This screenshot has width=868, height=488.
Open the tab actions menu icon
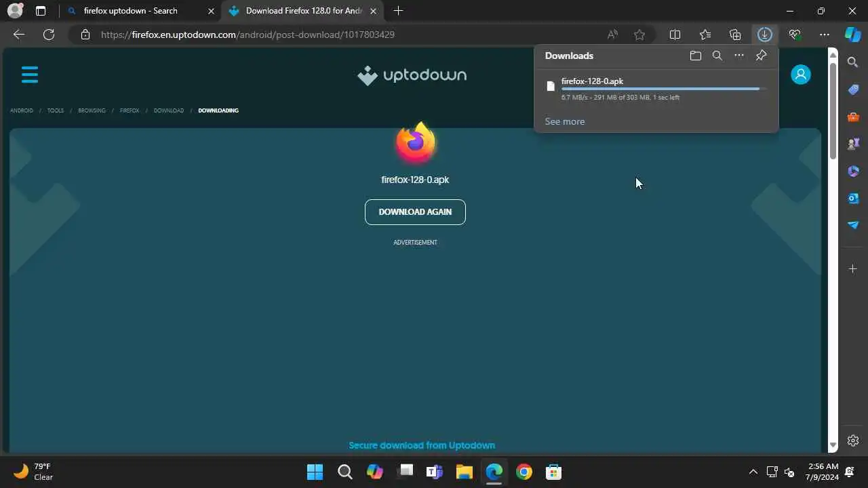pos(41,11)
